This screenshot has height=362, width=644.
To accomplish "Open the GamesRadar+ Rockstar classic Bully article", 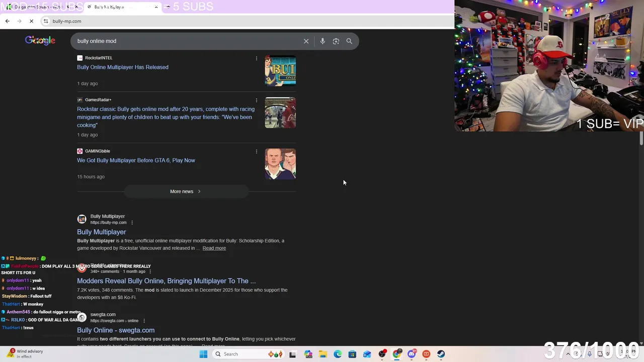I will coord(166,117).
